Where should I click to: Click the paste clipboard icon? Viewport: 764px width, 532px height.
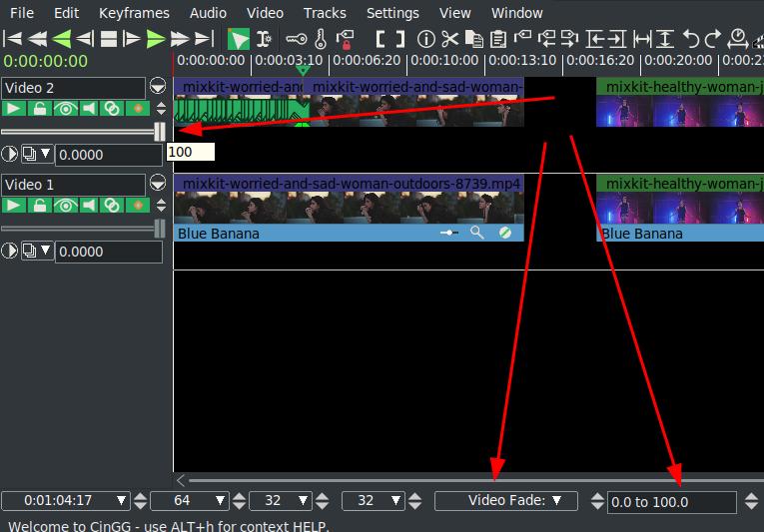click(496, 40)
